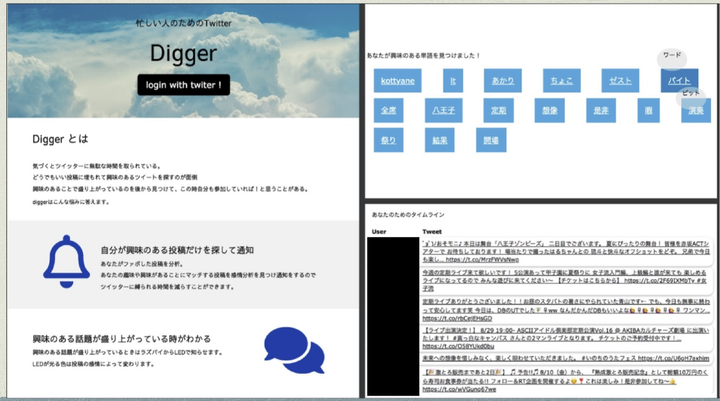Screen dimensions: 720x401
Task: Click the 'Tweet' column header
Action: 432,232
